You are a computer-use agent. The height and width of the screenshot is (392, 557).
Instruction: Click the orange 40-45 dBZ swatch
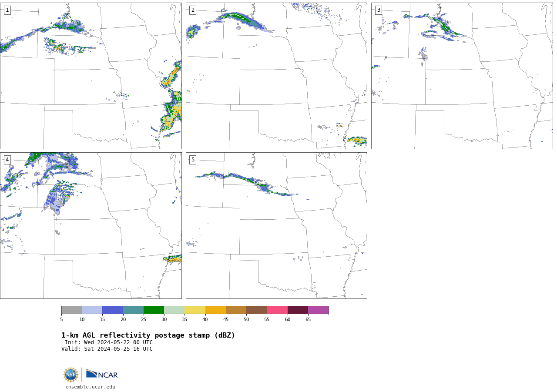click(x=215, y=310)
